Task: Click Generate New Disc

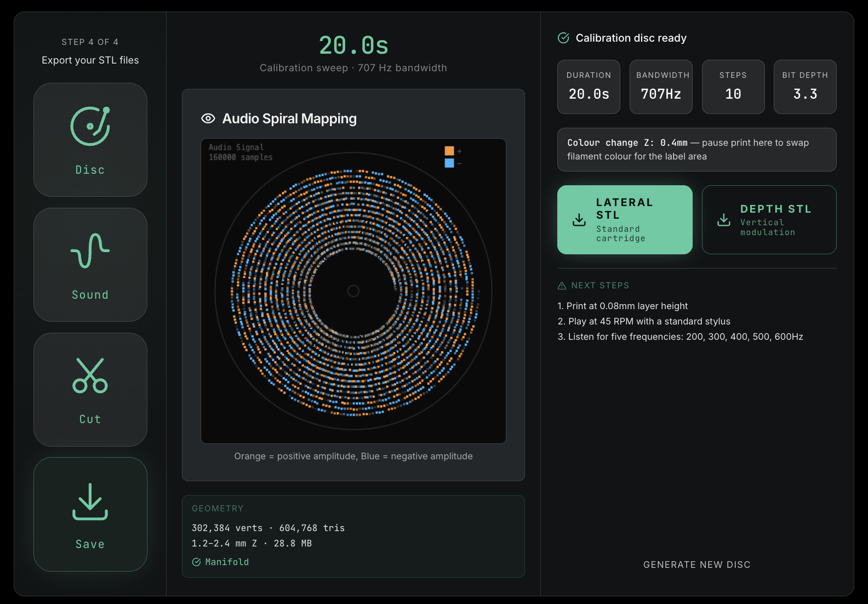Action: (697, 565)
